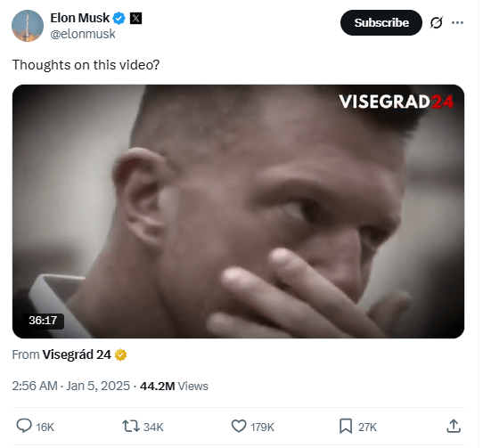Click the 179K likes count
This screenshot has width=483, height=448.
click(263, 428)
